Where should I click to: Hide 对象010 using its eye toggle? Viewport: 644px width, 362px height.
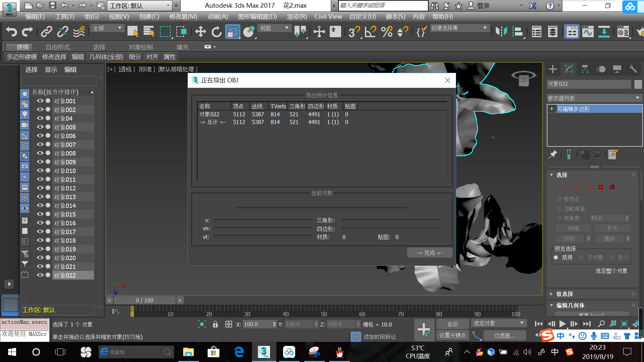(40, 171)
